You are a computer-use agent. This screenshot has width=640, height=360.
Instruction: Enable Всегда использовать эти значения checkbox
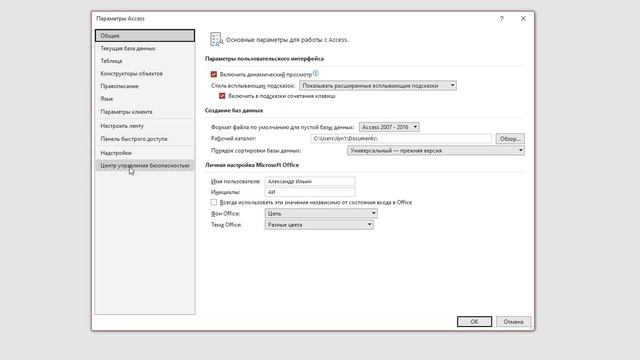click(x=213, y=202)
